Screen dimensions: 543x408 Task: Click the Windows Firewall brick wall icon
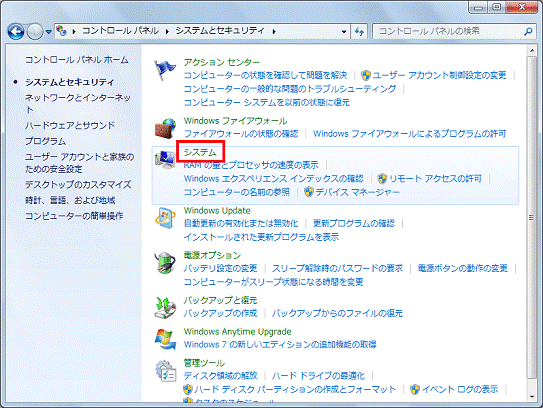(165, 128)
